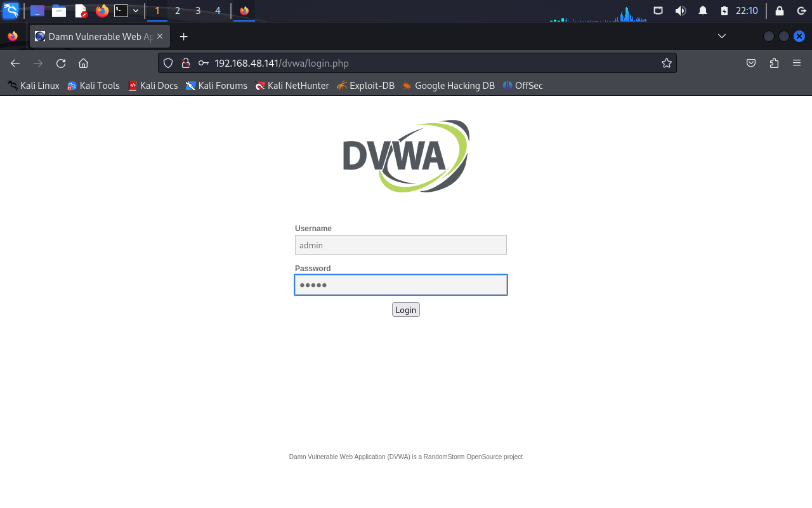The width and height of the screenshot is (812, 508).
Task: Open the file manager panel launcher
Action: pos(59,11)
